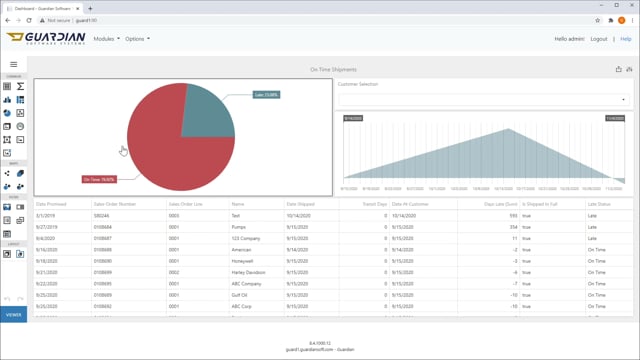Add a Scatter Chart item from toolbox
This screenshot has height=360, width=640.
tap(20, 113)
